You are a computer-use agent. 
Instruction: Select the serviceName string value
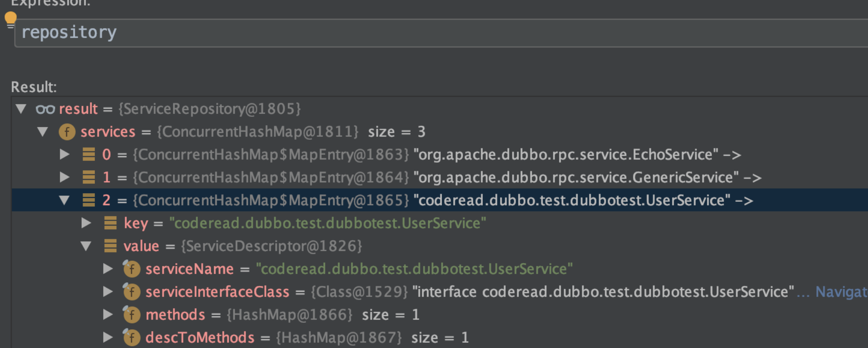coord(414,269)
